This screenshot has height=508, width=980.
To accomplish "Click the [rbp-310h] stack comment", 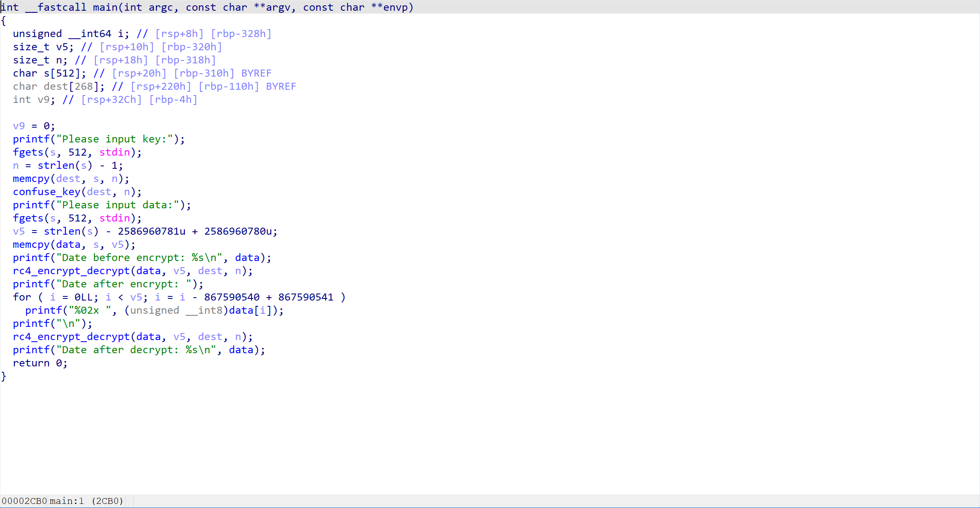I will point(204,73).
